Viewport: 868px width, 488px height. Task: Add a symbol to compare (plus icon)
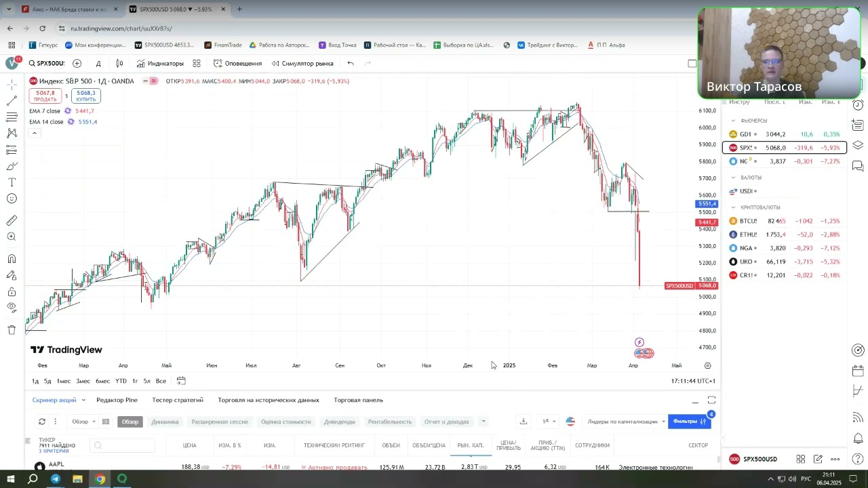77,63
